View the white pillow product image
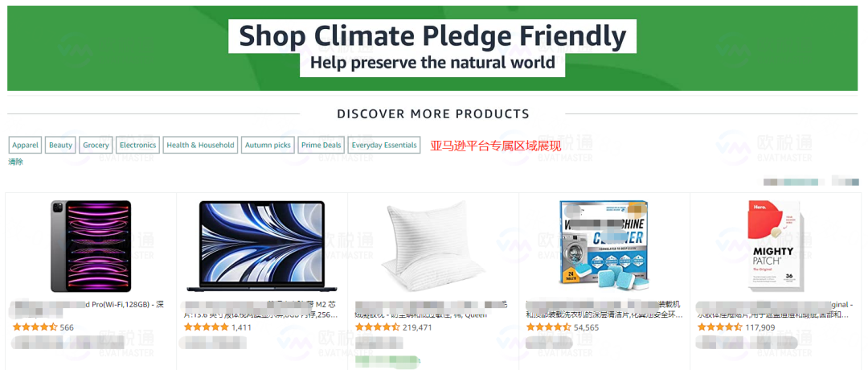Screen dimensions: 868x370 (x=433, y=246)
